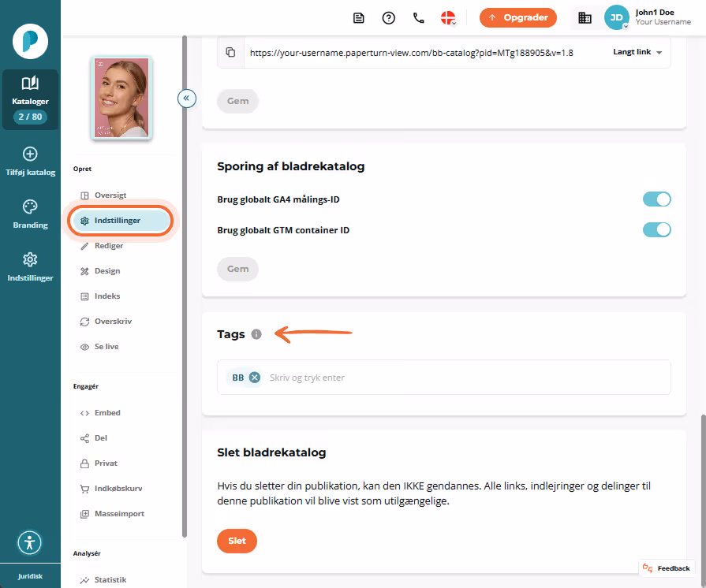Screen dimensions: 706x588
Task: Toggle Brug globalt GTM container ID
Action: [656, 230]
